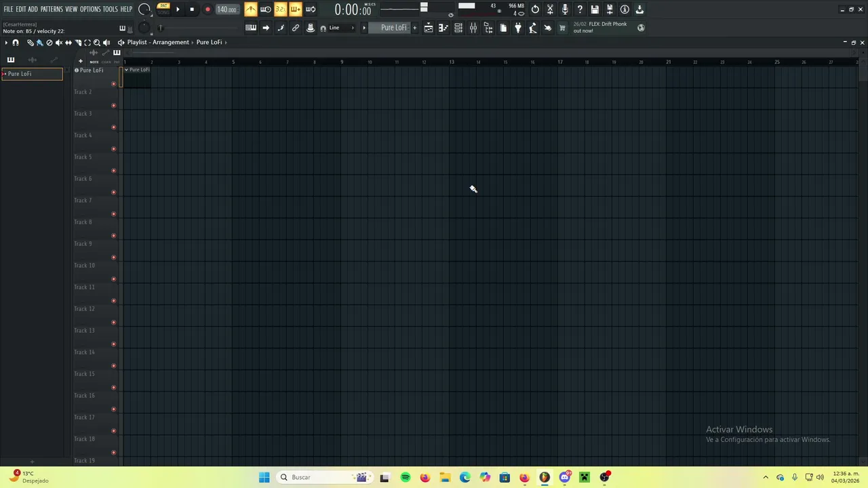868x488 pixels.
Task: Open the Piano roll window
Action: point(443,28)
